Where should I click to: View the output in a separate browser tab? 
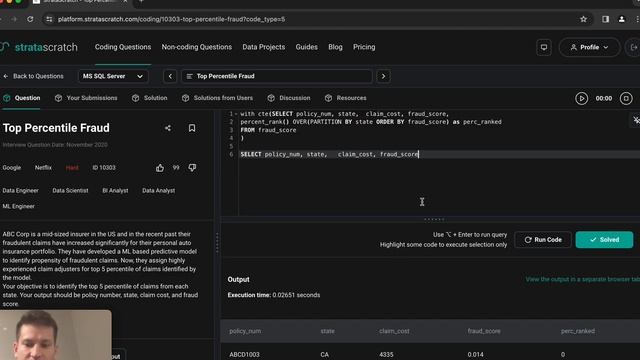[582, 280]
